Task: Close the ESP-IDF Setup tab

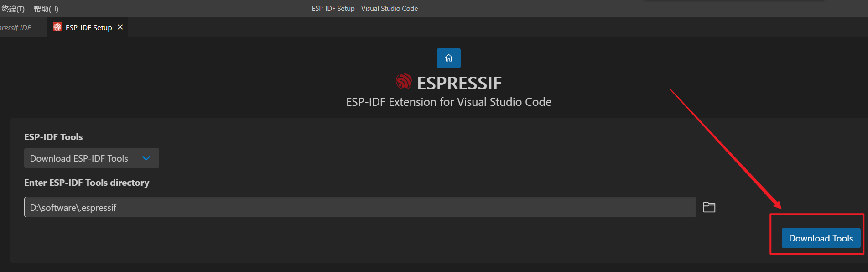Action: pos(120,27)
